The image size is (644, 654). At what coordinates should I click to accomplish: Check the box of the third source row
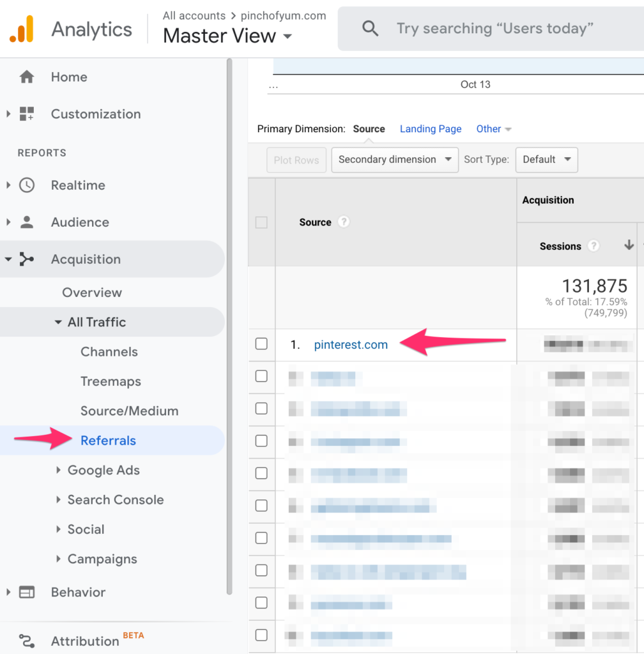pyautogui.click(x=261, y=408)
